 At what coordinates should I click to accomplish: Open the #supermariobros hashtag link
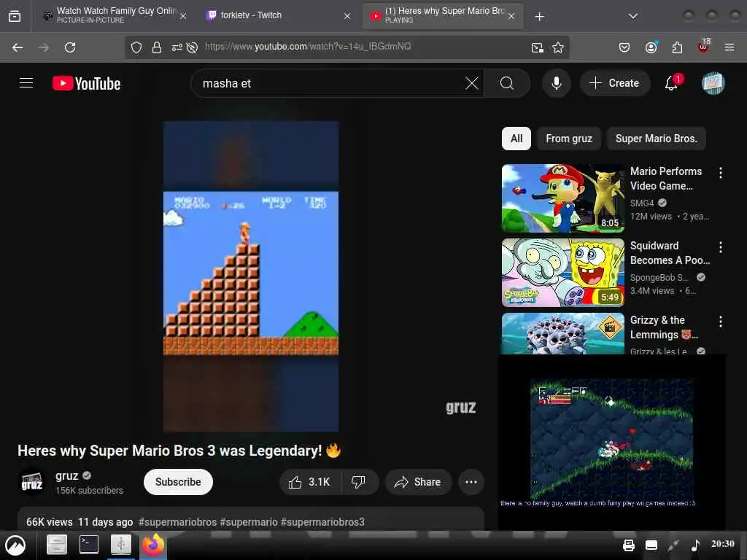[x=178, y=522]
